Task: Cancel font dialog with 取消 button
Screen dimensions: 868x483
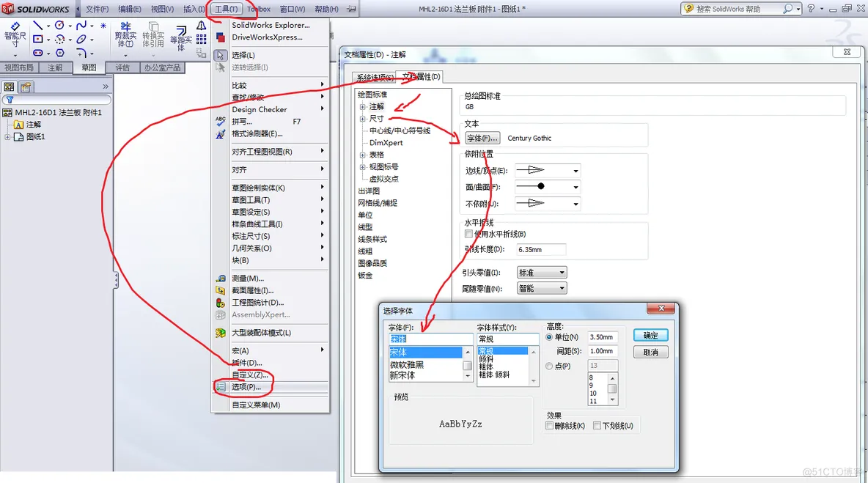Action: 650,353
